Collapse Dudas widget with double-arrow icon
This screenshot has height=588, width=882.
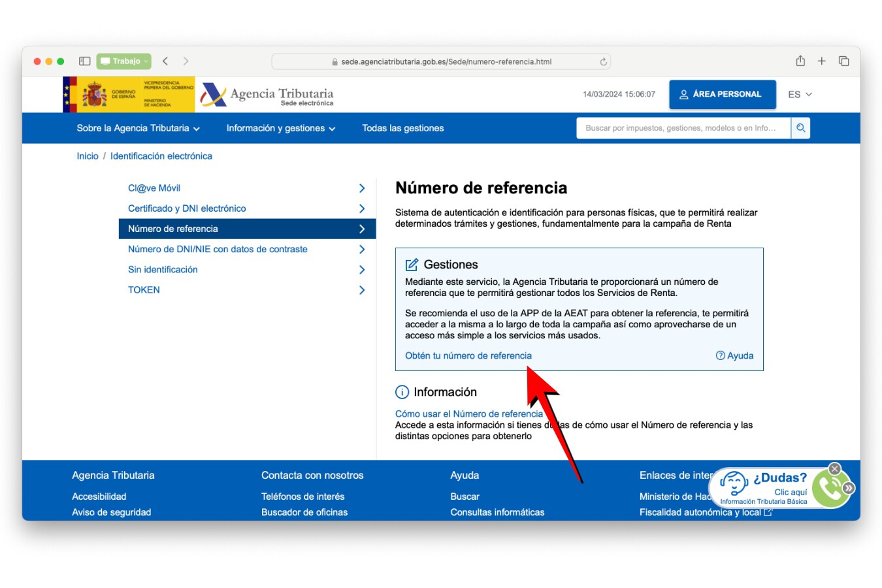848,488
